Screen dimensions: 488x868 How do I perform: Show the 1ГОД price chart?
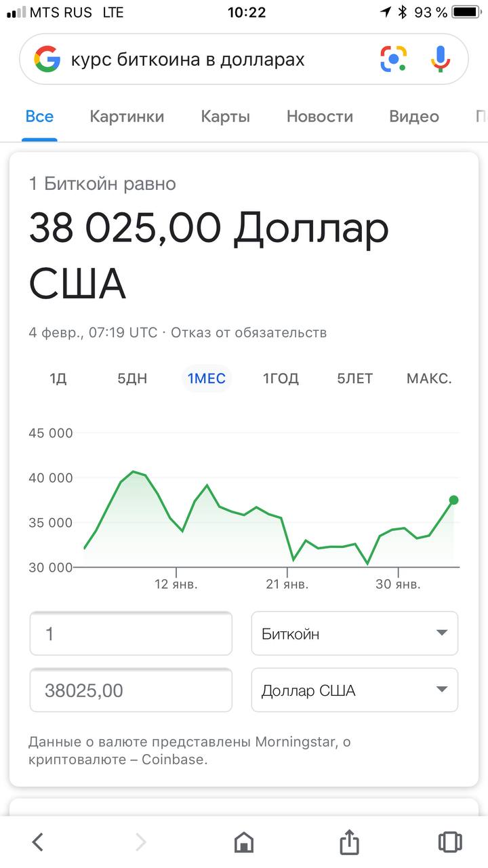point(281,378)
